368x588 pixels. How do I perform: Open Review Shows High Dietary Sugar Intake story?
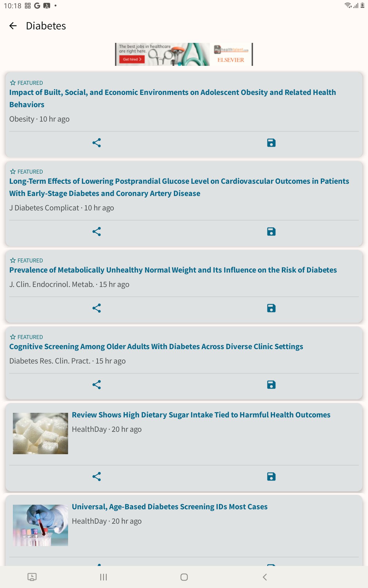click(x=201, y=415)
